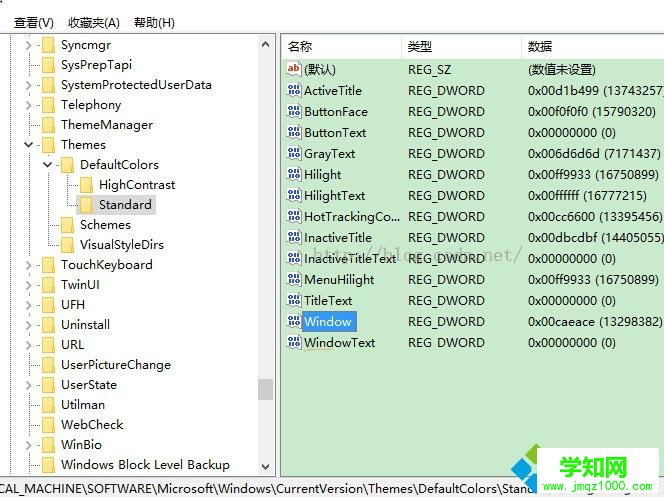Select the ButtonFace value name

click(336, 112)
